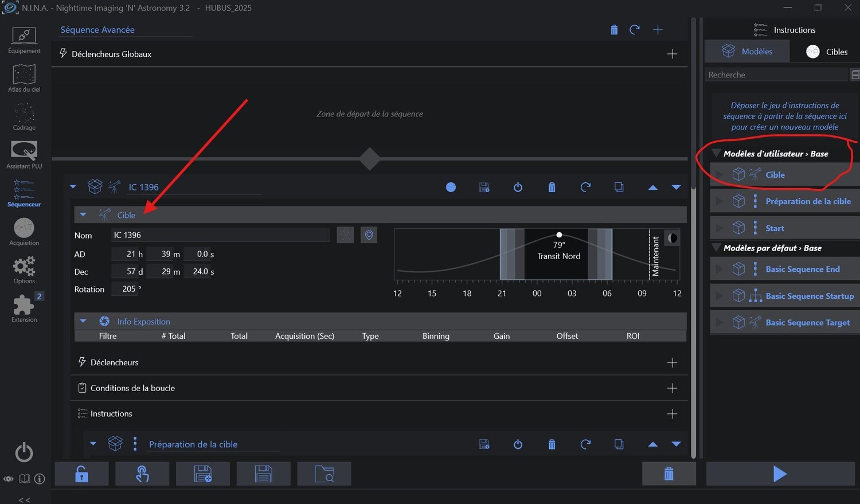Duplicate the Préparation de la cible block
This screenshot has height=504, width=860.
point(619,444)
